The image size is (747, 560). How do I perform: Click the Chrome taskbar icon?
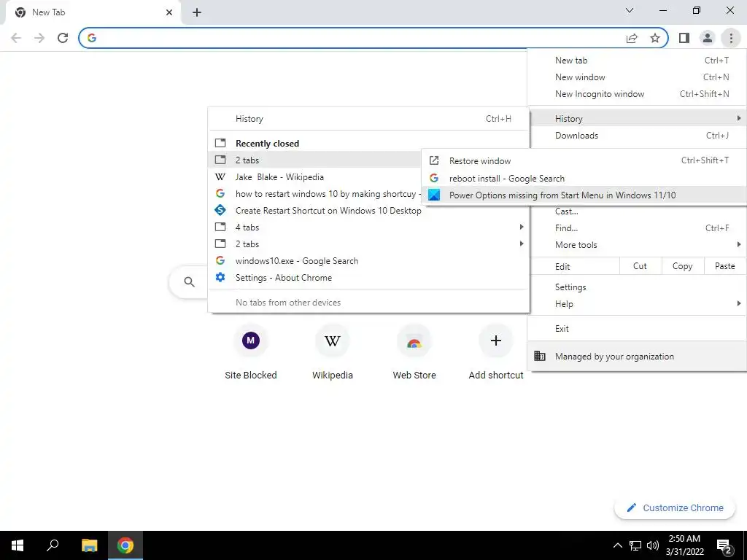[125, 545]
